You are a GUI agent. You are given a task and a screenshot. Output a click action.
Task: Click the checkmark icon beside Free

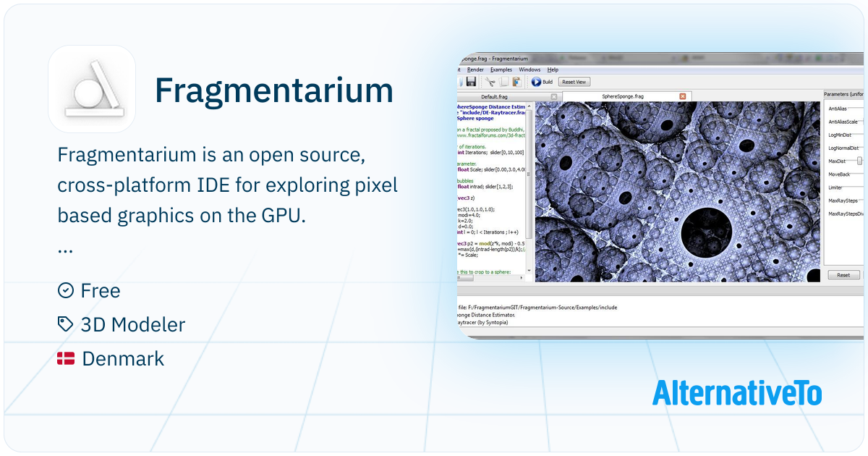click(66, 290)
